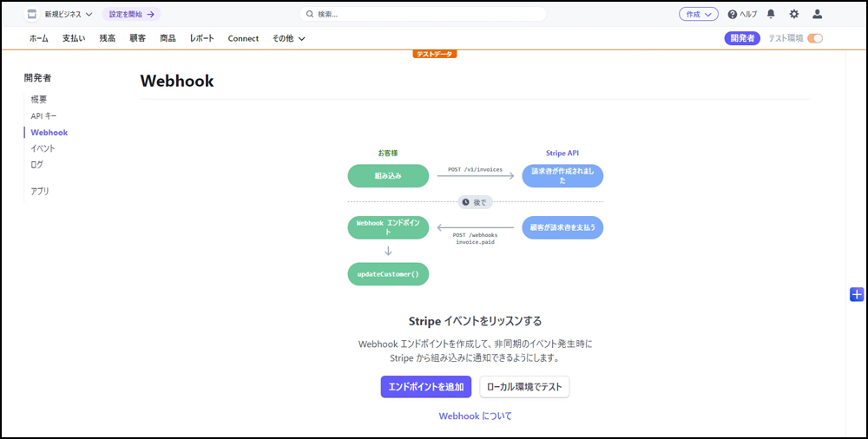Click the テストデータ badge
The image size is (868, 439).
click(435, 55)
